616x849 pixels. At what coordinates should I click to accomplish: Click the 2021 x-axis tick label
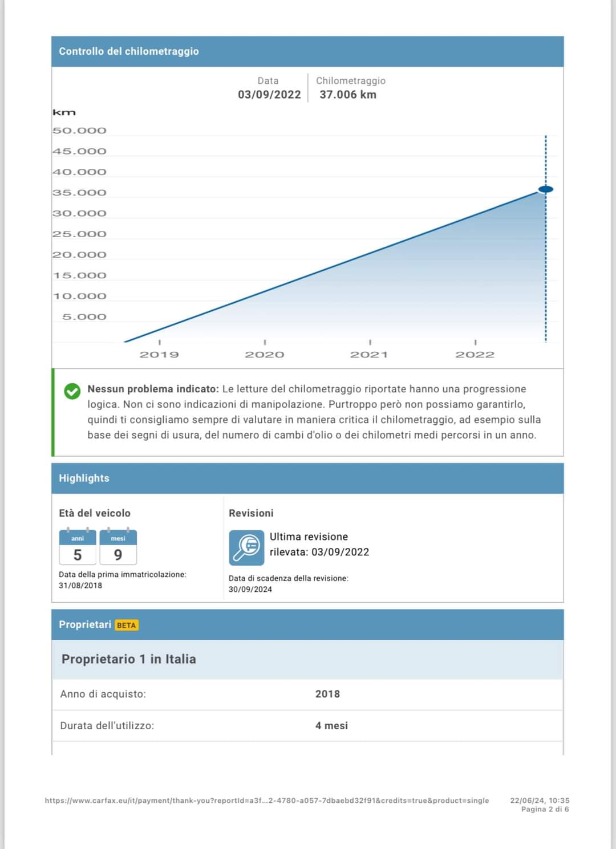pos(370,355)
